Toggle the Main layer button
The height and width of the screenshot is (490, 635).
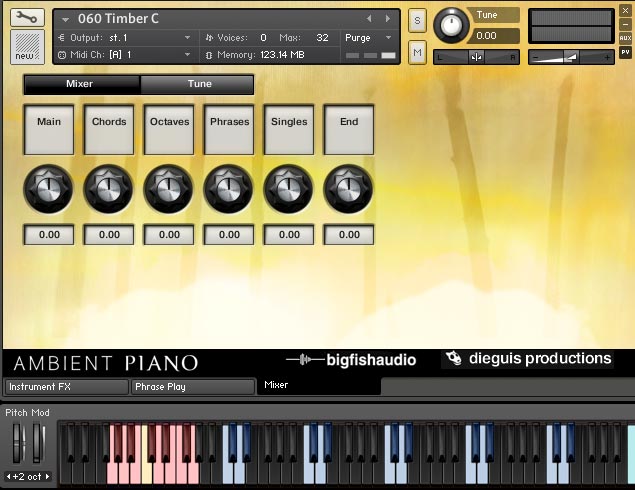[49, 130]
